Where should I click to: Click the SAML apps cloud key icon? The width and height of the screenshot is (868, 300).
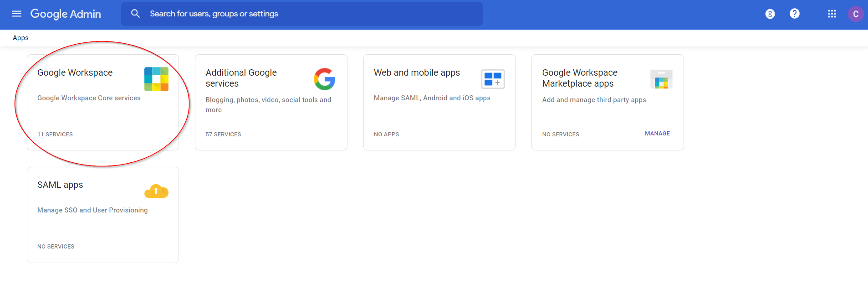[156, 191]
